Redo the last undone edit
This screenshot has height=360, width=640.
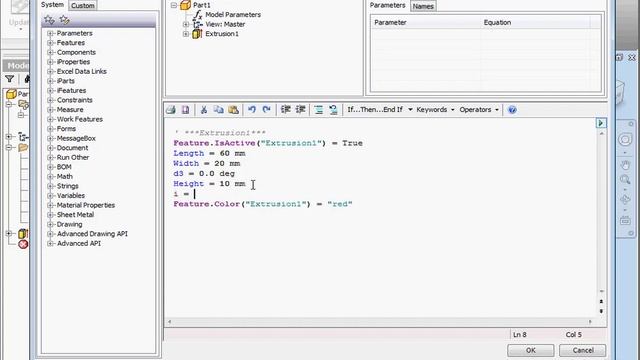click(x=267, y=109)
